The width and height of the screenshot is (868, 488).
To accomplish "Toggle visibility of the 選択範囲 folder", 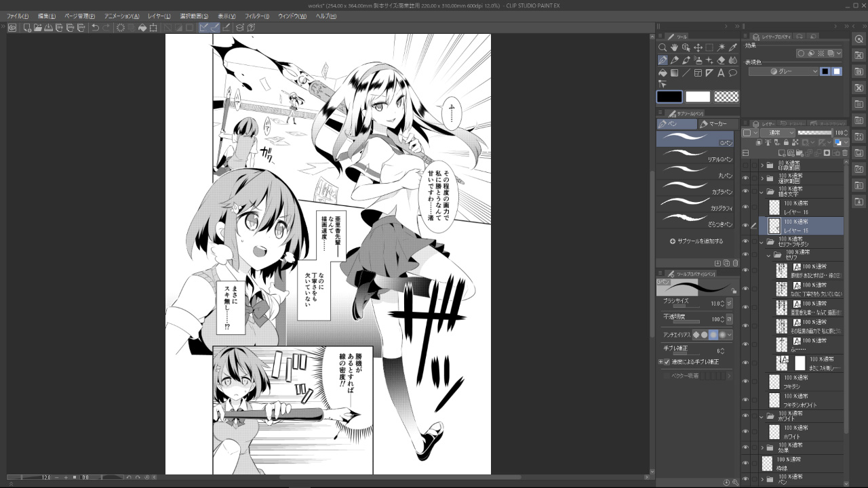I will [745, 179].
